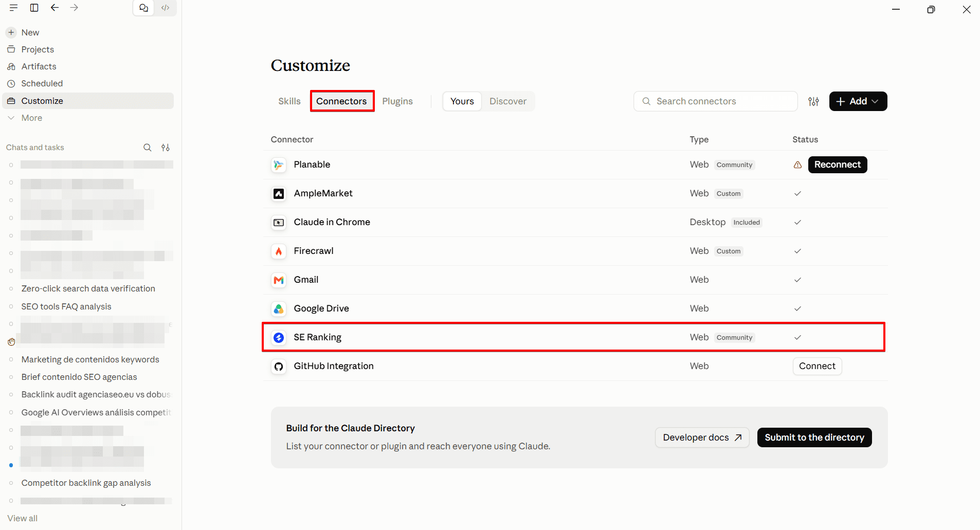Viewport: 980px width, 530px height.
Task: Click the SE Ranking icon
Action: pos(279,338)
